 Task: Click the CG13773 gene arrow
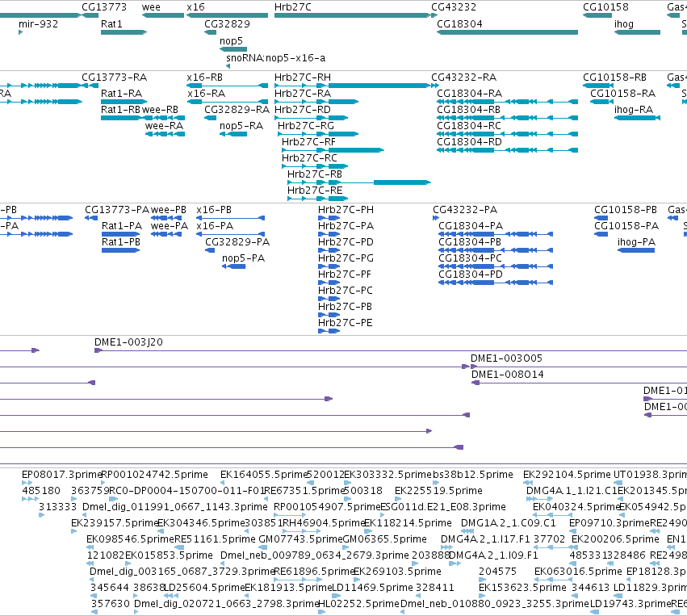(x=90, y=15)
